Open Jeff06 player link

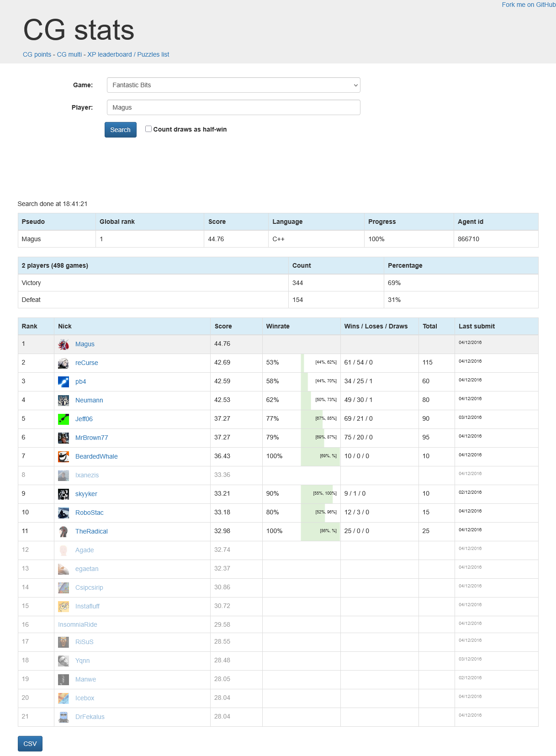84,419
